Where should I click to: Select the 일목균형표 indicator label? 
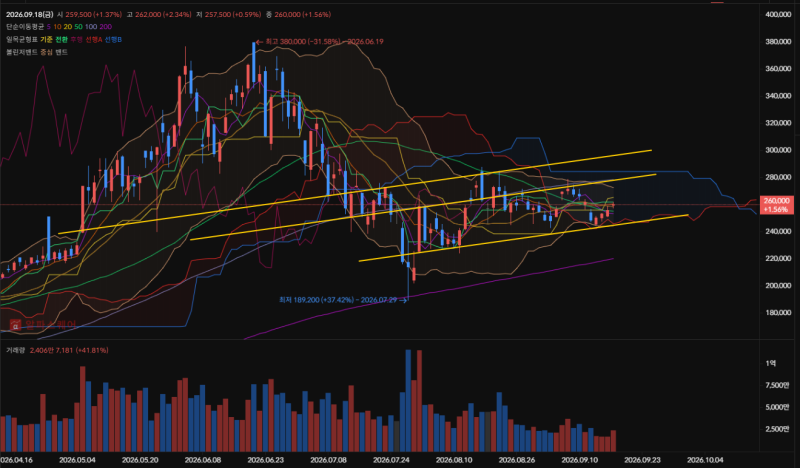coord(22,39)
